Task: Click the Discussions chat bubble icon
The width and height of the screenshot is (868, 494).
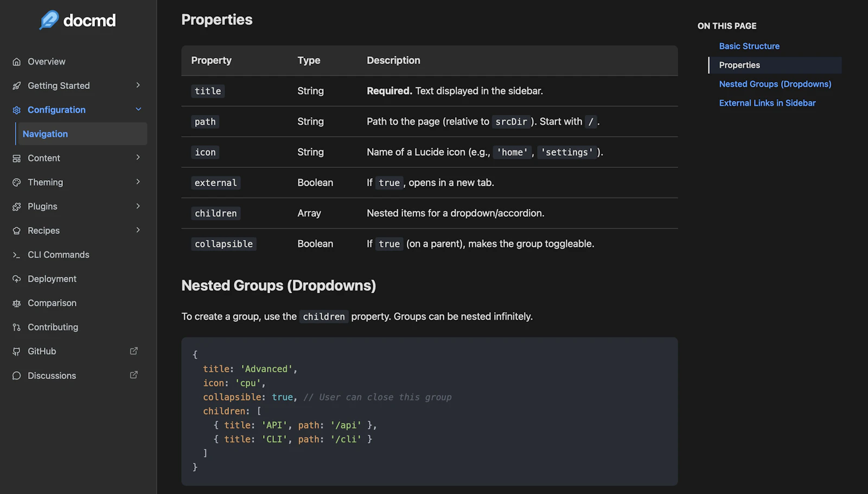Action: click(17, 376)
